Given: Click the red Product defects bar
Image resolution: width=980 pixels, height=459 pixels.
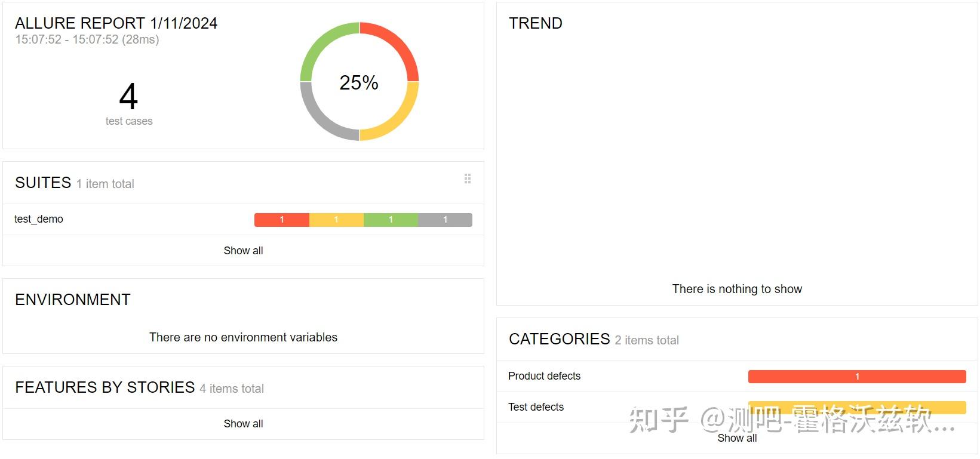Looking at the screenshot, I should [856, 377].
